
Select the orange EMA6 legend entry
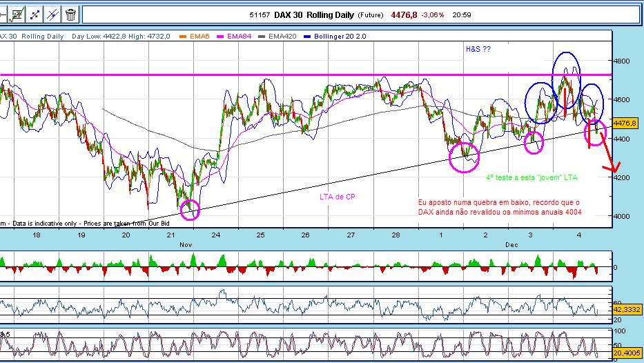(x=195, y=37)
